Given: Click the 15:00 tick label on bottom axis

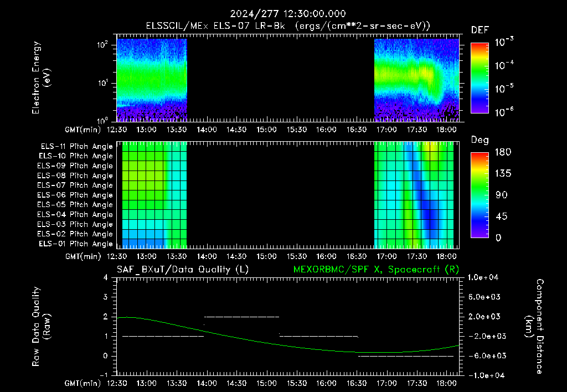Looking at the screenshot, I should [266, 383].
